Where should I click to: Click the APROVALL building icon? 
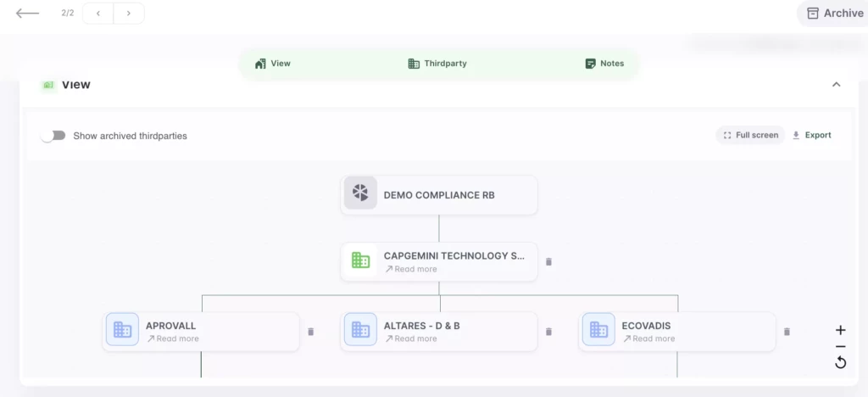tap(122, 329)
